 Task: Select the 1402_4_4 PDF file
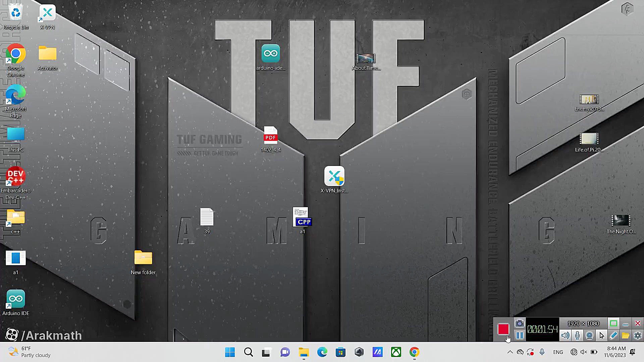click(x=271, y=139)
